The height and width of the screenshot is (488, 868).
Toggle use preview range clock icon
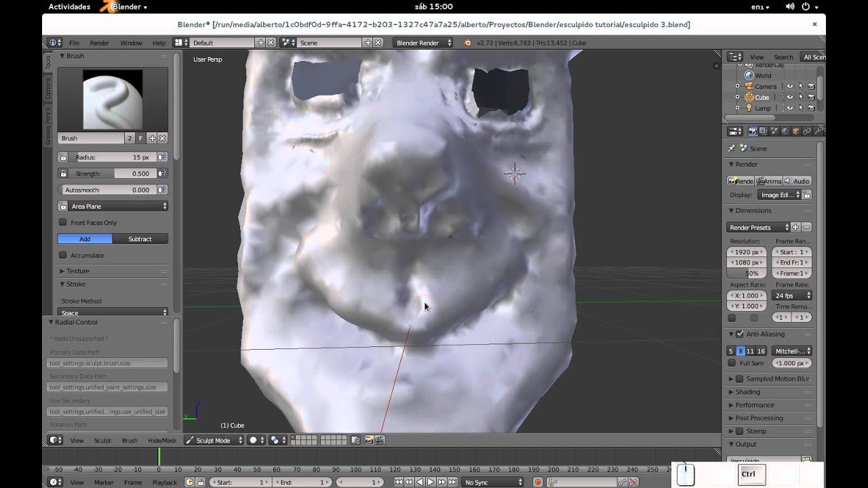point(190,483)
